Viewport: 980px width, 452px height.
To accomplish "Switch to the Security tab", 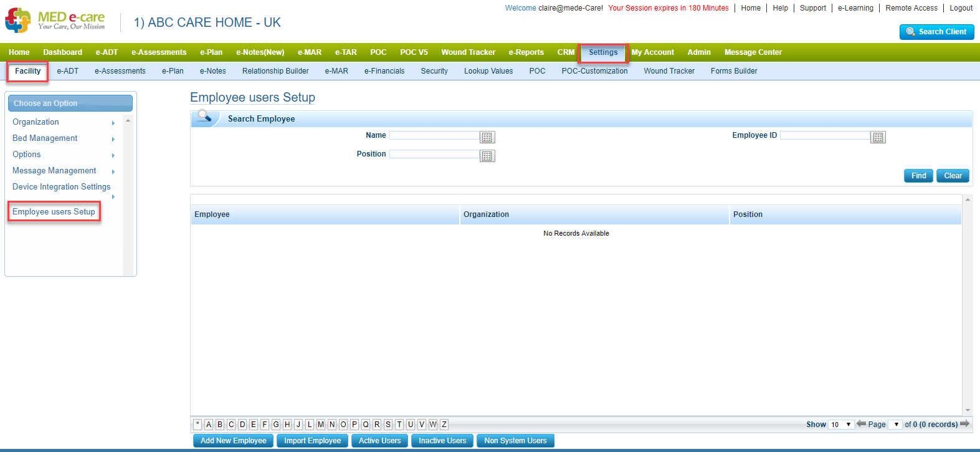I will (434, 71).
